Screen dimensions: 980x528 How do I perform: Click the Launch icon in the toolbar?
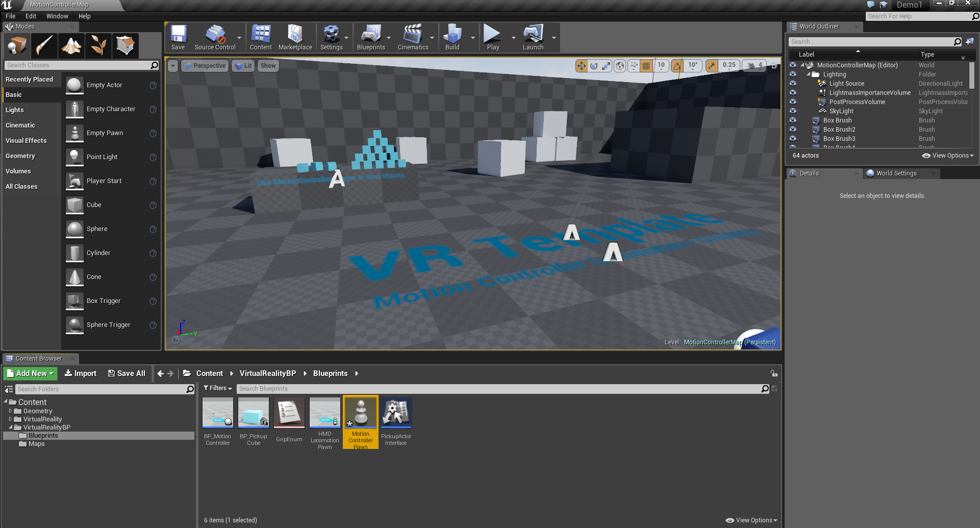tap(533, 36)
